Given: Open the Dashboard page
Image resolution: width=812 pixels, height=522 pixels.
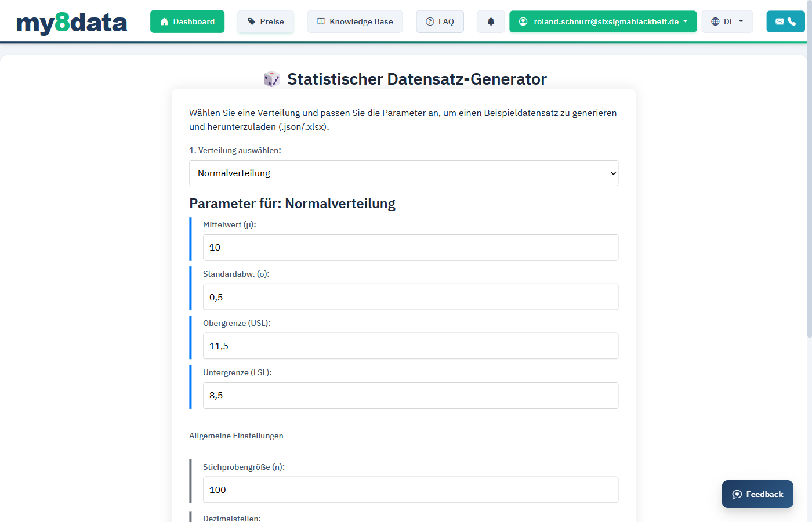Looking at the screenshot, I should [187, 21].
